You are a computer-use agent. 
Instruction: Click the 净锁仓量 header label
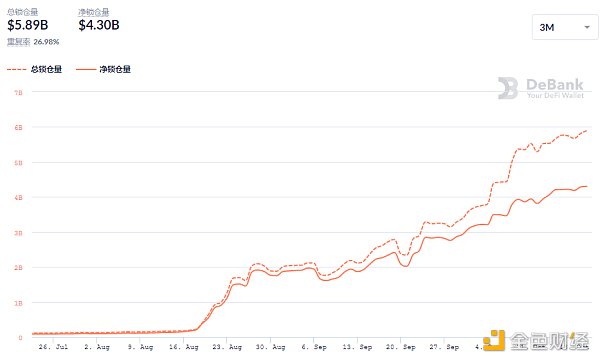pos(93,12)
